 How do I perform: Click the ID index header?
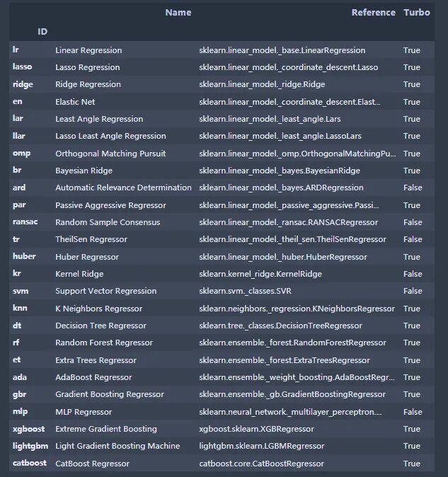(x=42, y=32)
